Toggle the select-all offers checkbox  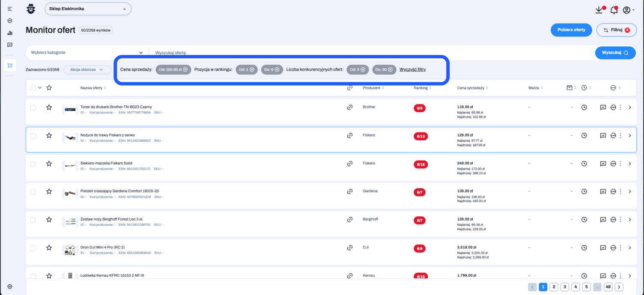point(33,88)
